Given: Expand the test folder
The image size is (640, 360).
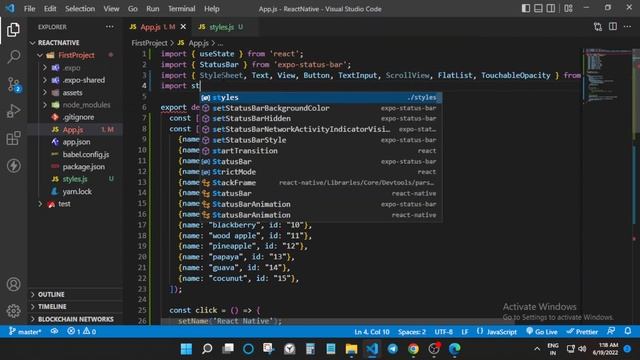Looking at the screenshot, I should (40, 204).
